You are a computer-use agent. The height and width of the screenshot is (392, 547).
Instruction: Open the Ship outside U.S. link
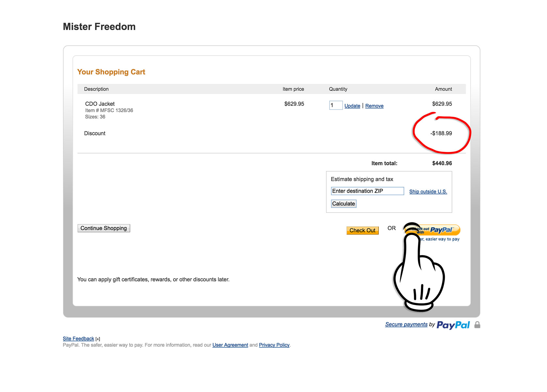428,191
